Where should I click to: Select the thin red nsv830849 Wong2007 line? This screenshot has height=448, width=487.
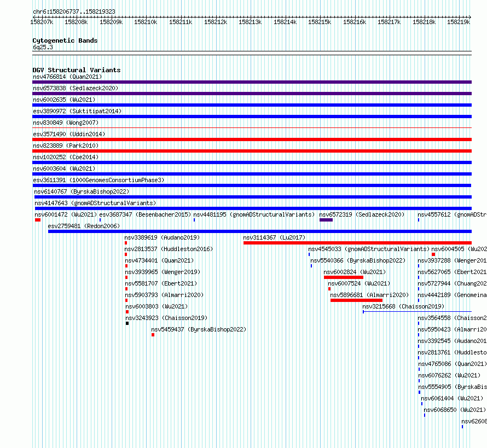[252, 127]
